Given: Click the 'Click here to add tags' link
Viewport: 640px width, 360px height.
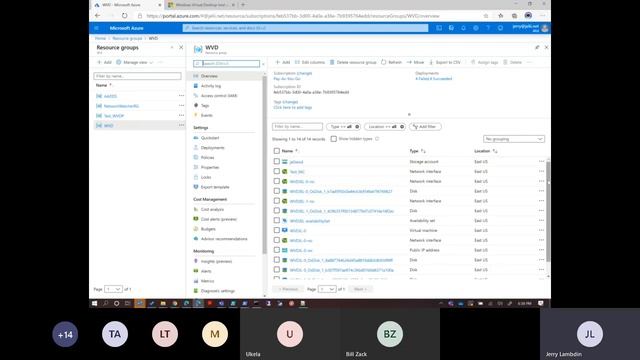Looking at the screenshot, I should click(293, 107).
